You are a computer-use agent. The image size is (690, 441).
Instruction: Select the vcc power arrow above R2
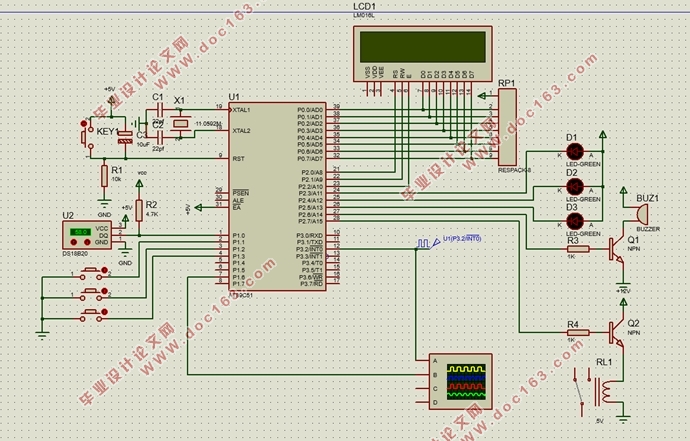(x=139, y=184)
